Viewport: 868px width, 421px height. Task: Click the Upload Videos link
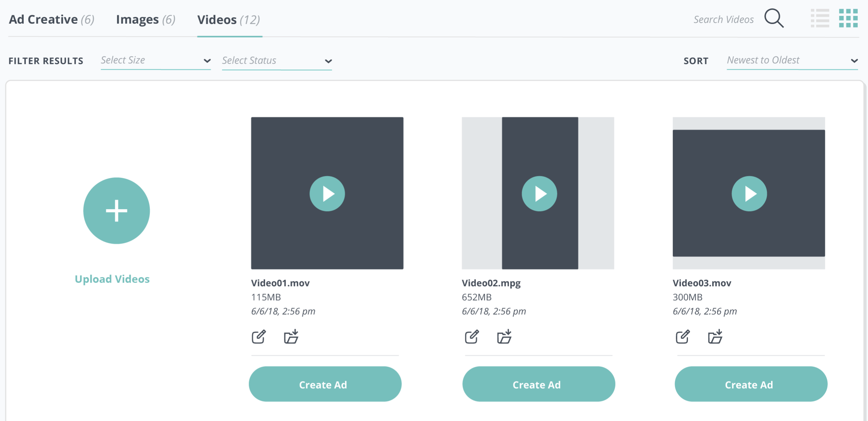pyautogui.click(x=112, y=279)
